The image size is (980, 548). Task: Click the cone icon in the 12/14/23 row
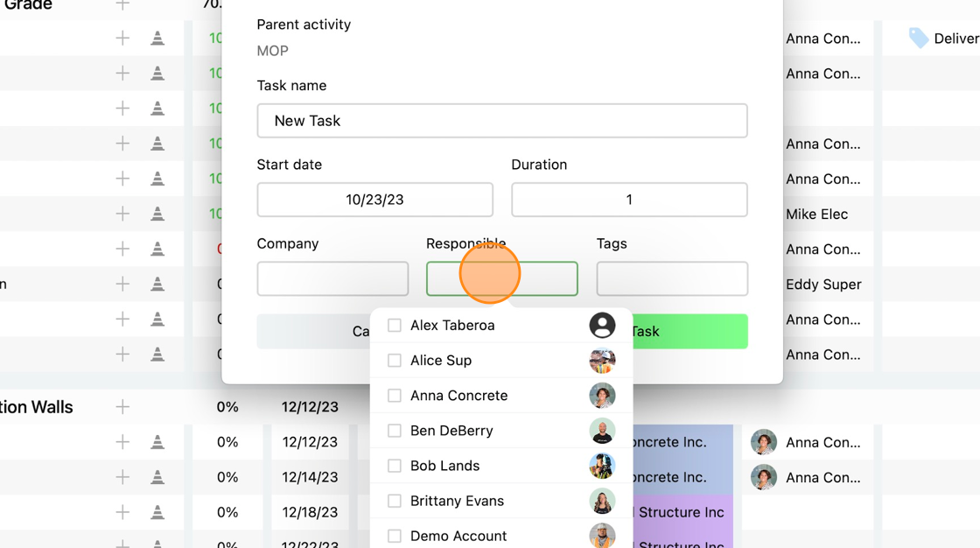[x=157, y=477]
